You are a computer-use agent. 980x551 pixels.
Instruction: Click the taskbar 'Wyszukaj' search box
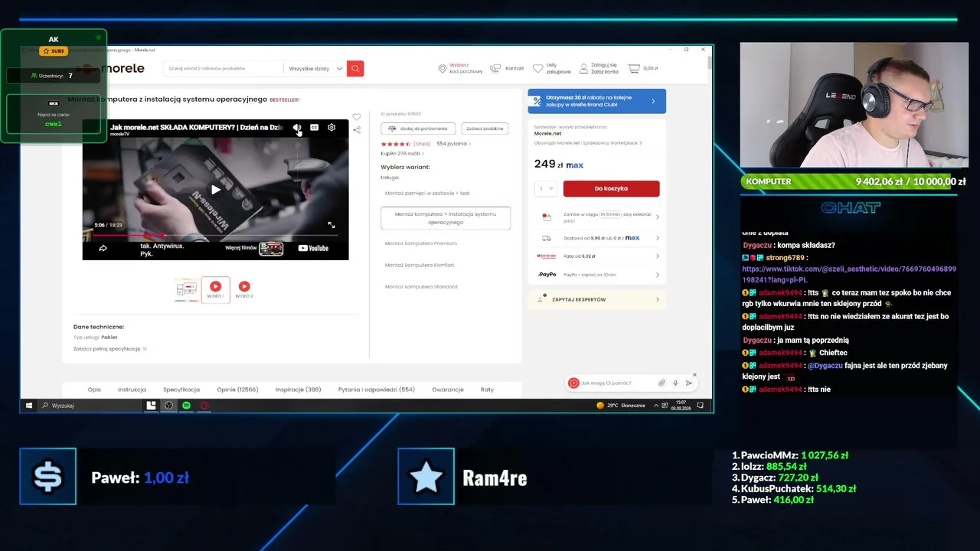coord(90,406)
